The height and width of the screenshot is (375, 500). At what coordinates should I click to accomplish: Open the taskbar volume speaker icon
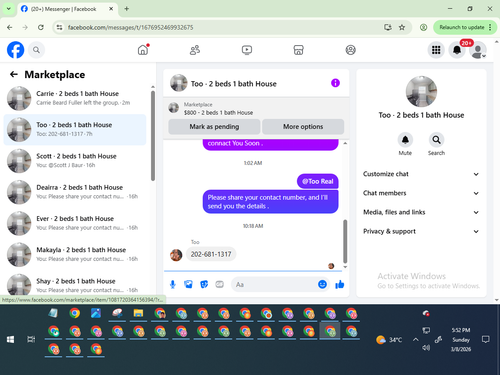426,348
